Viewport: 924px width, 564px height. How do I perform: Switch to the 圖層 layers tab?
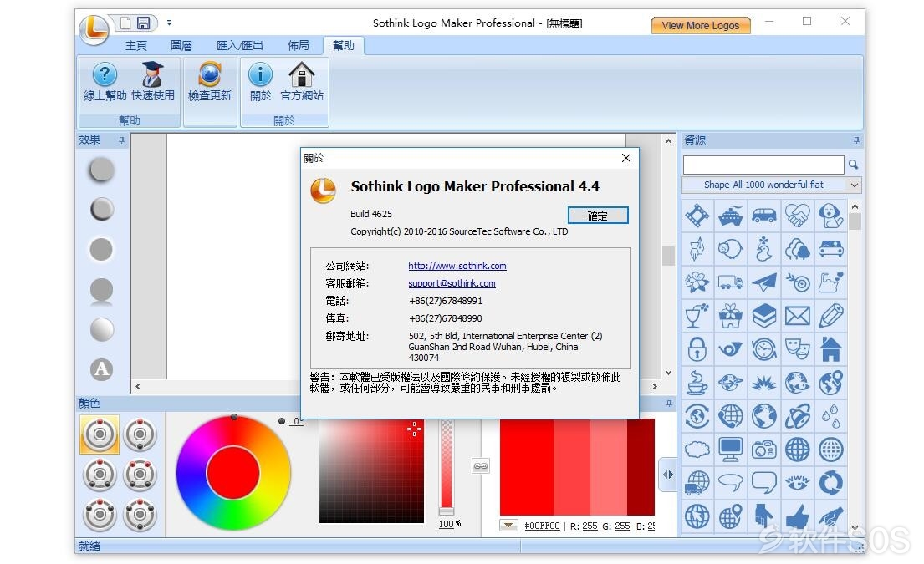(x=181, y=45)
